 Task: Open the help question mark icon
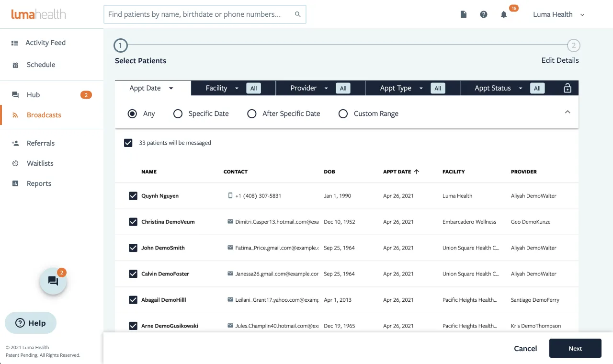484,14
